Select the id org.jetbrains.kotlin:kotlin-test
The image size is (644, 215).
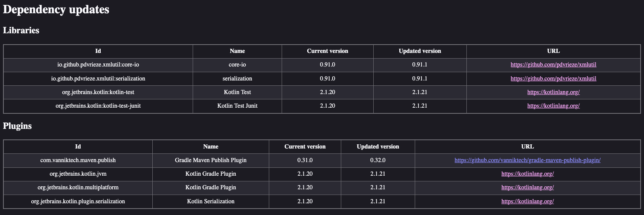[x=98, y=92]
